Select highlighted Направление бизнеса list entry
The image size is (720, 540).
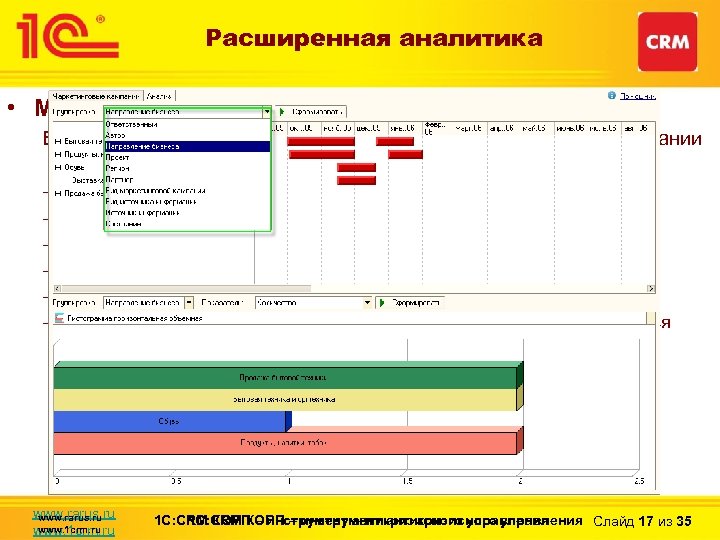188,146
